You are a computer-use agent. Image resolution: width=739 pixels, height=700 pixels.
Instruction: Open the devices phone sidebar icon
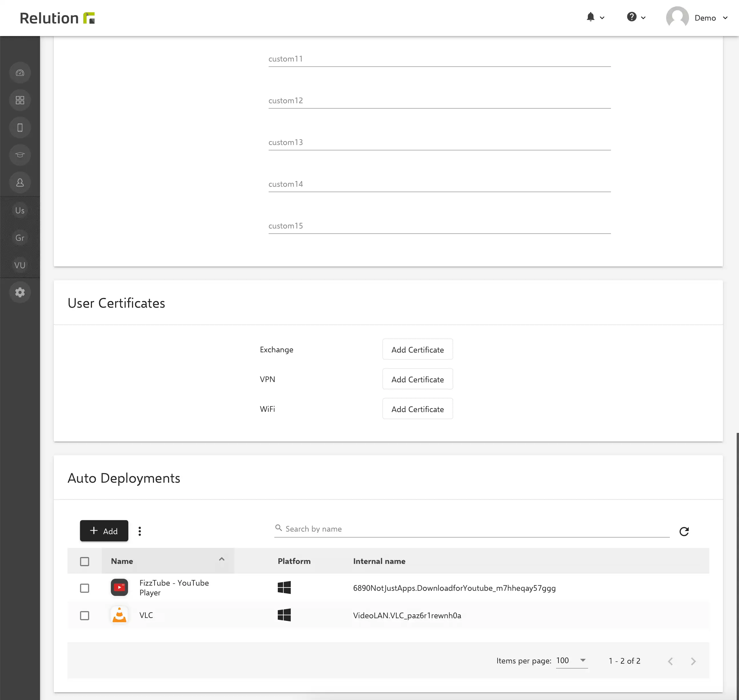[20, 128]
